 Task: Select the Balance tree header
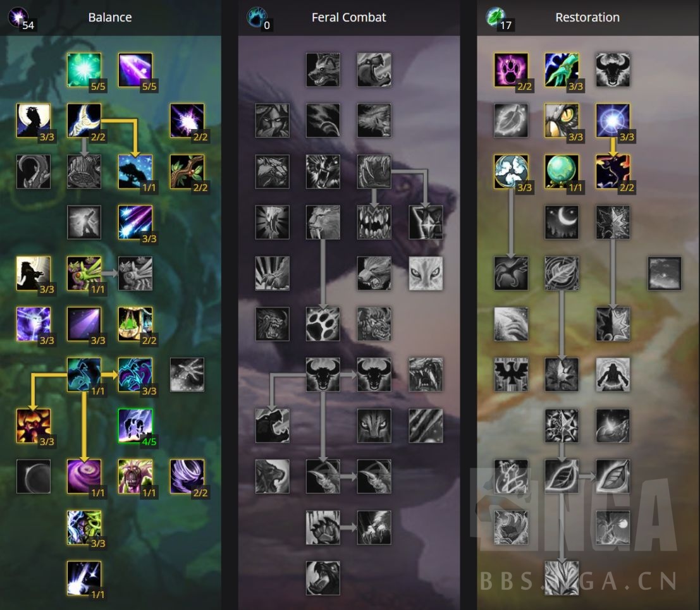coord(110,18)
